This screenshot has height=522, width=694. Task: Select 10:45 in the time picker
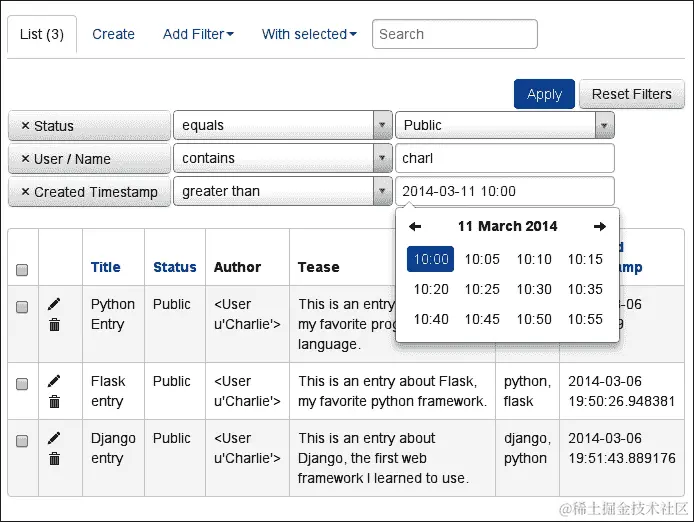482,319
